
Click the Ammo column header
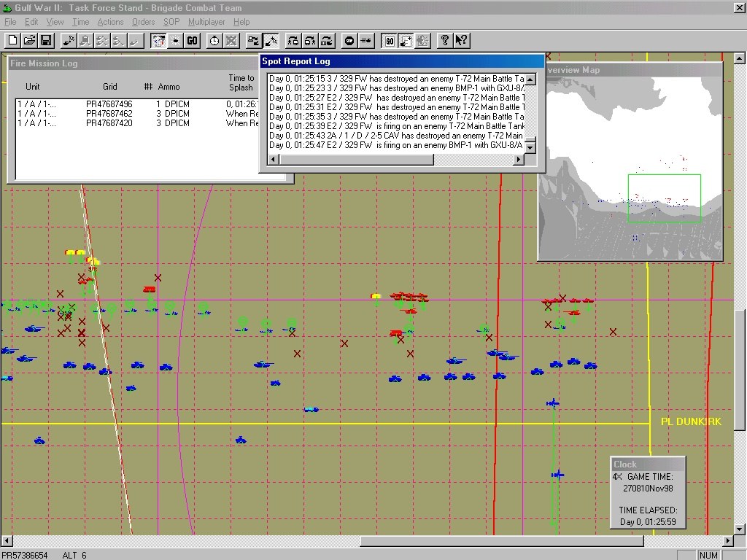click(169, 87)
